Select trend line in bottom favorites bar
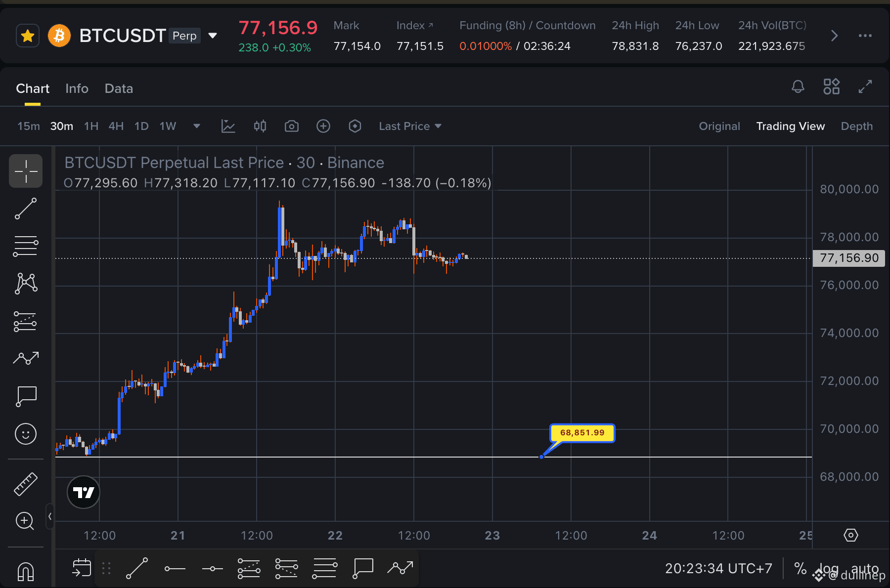The image size is (890, 588). tap(137, 568)
